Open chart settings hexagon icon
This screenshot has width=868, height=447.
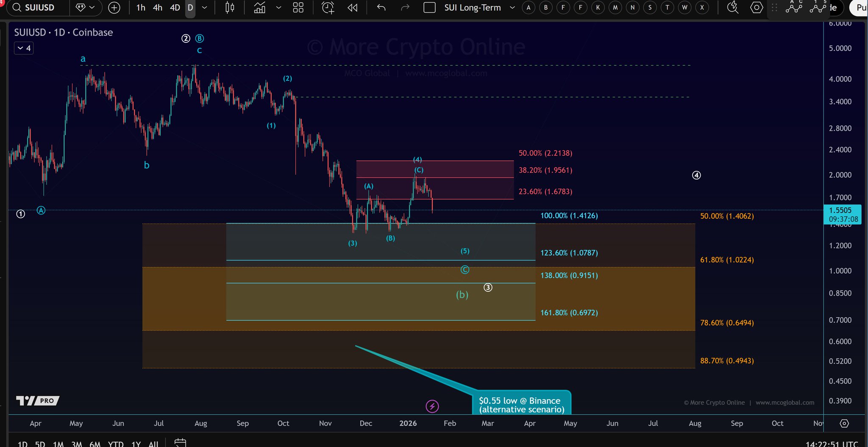(x=757, y=8)
